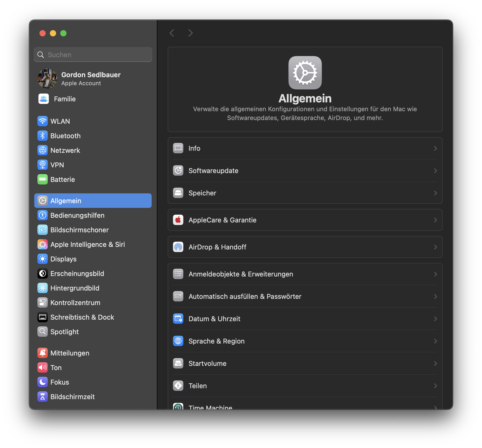Open Softwareupdate via its chevron
The height and width of the screenshot is (448, 482).
(435, 171)
